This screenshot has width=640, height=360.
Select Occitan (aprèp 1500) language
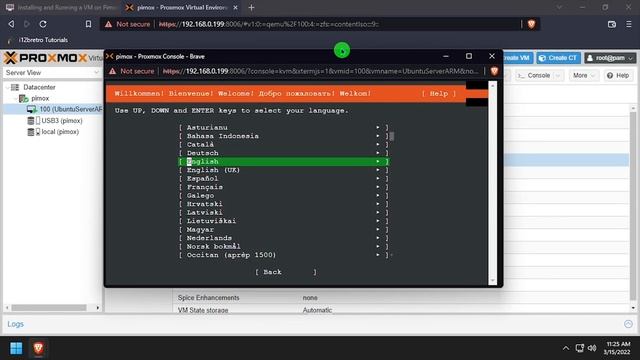click(284, 255)
